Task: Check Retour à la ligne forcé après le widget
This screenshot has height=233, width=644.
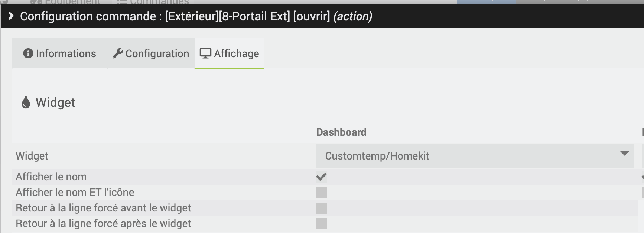Action: pyautogui.click(x=322, y=223)
